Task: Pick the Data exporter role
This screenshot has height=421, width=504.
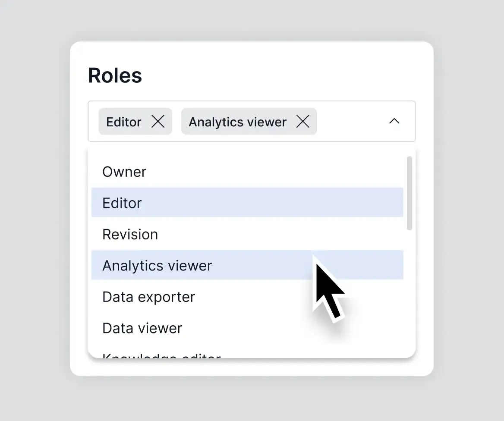Action: [x=148, y=297]
